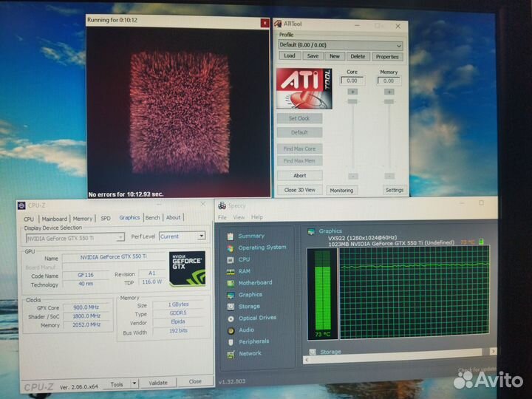Expand the Tools dropdown arrow in CPU-Z

[134, 382]
